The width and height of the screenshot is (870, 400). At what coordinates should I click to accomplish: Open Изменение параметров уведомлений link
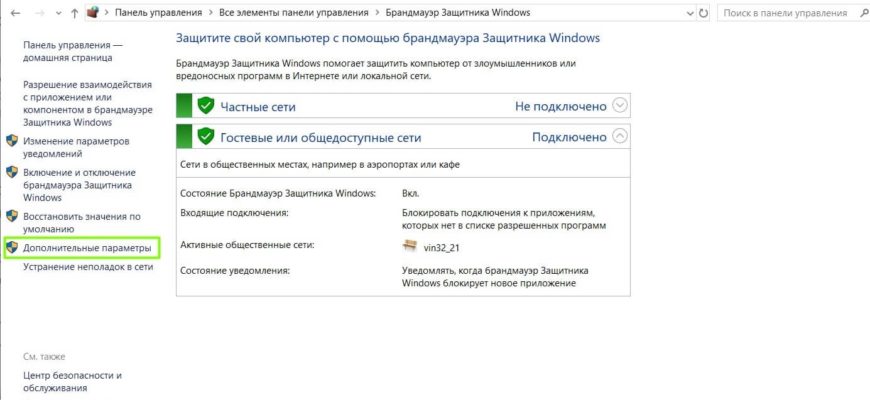coord(77,147)
